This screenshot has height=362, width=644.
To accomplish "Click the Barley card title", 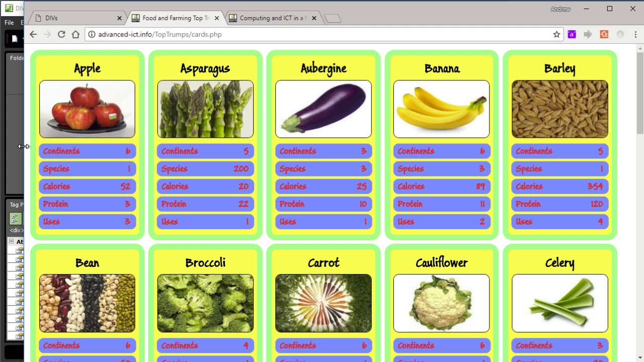I will pyautogui.click(x=559, y=68).
